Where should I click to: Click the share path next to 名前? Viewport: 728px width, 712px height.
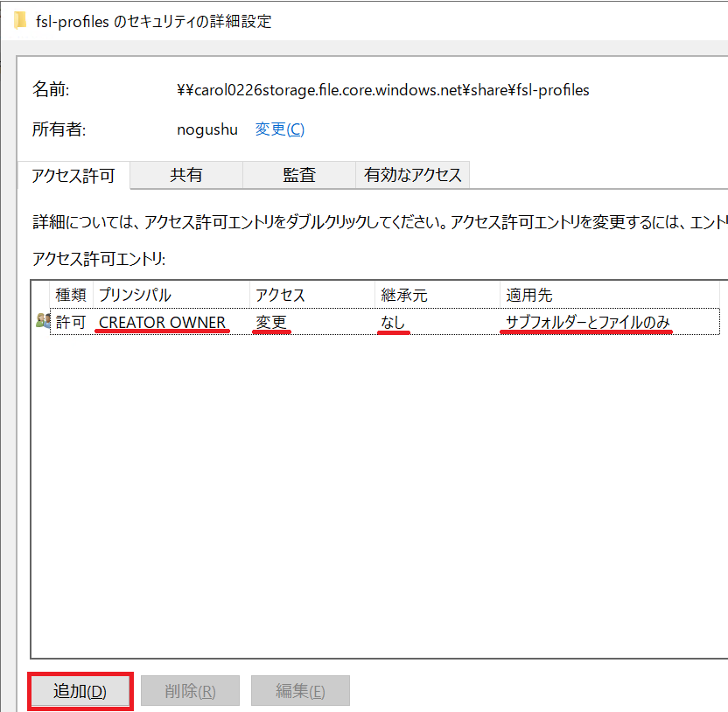383,89
